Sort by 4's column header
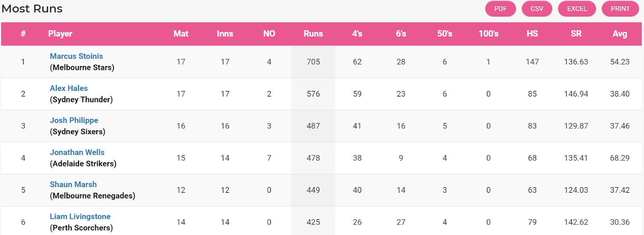The height and width of the screenshot is (235, 644). 357,34
